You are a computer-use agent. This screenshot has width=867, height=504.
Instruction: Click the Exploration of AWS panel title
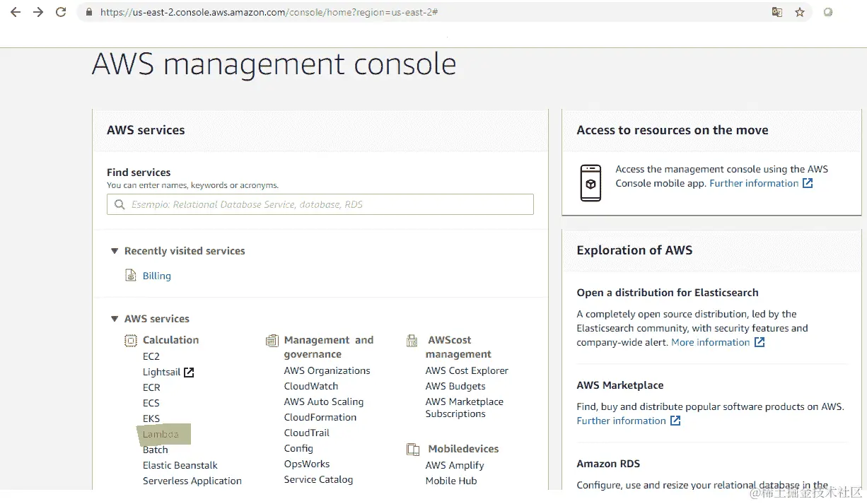[634, 250]
